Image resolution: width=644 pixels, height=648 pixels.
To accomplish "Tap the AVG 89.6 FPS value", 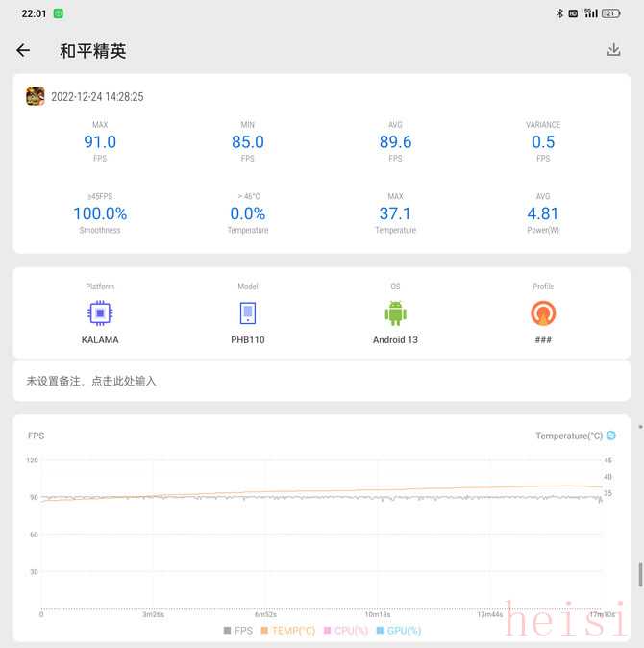I will (x=395, y=142).
